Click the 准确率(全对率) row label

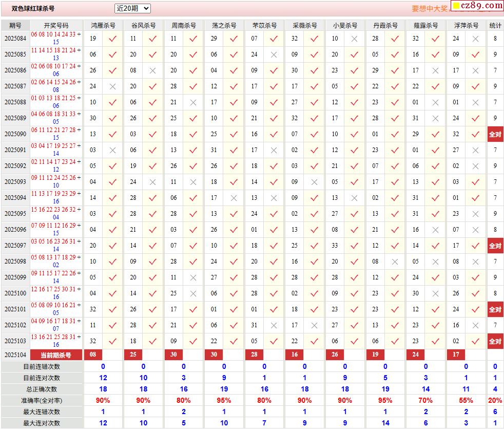(42, 401)
